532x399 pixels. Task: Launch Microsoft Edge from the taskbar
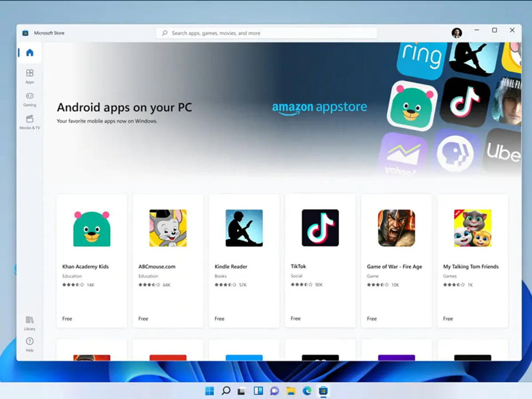(307, 391)
